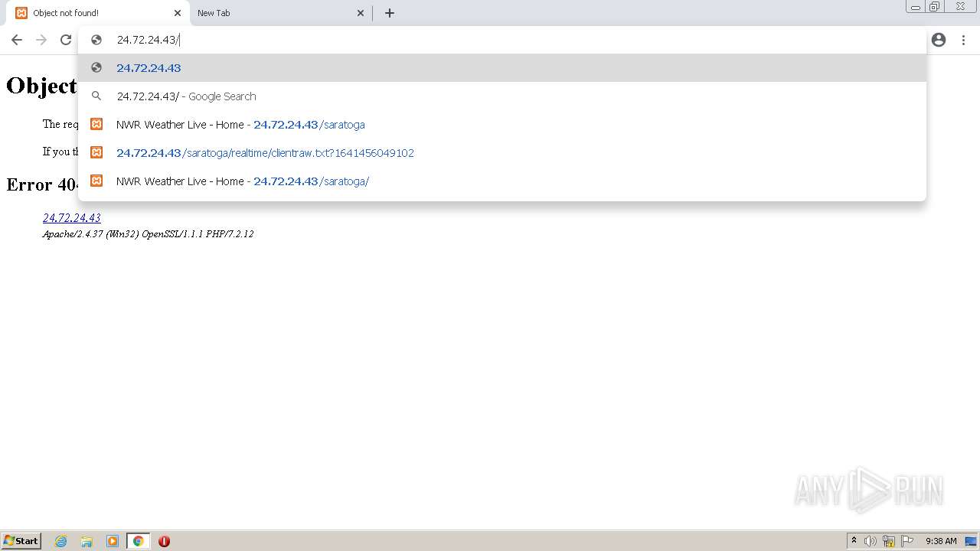The height and width of the screenshot is (551, 980).
Task: Go back with the browser back arrow
Action: pos(17,40)
